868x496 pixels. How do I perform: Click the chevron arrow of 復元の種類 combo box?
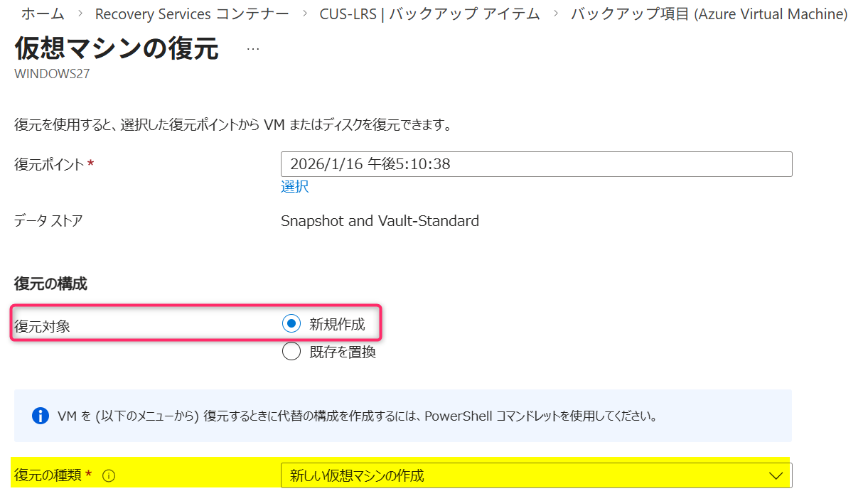776,475
